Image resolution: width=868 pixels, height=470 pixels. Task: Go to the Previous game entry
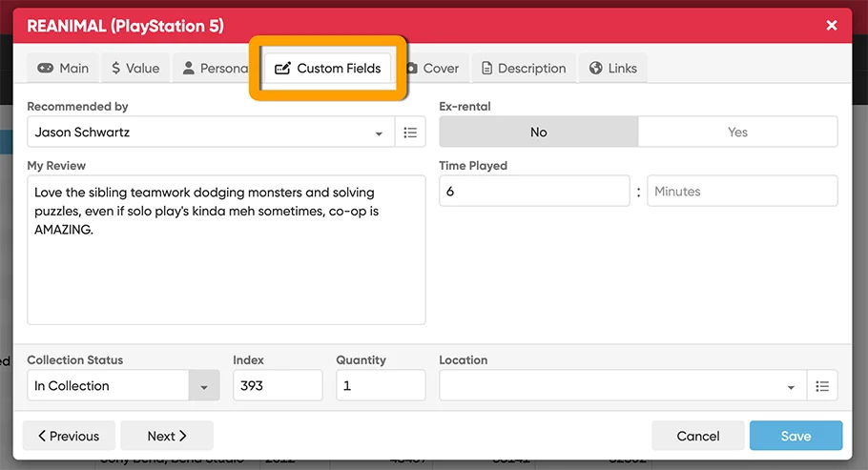69,436
